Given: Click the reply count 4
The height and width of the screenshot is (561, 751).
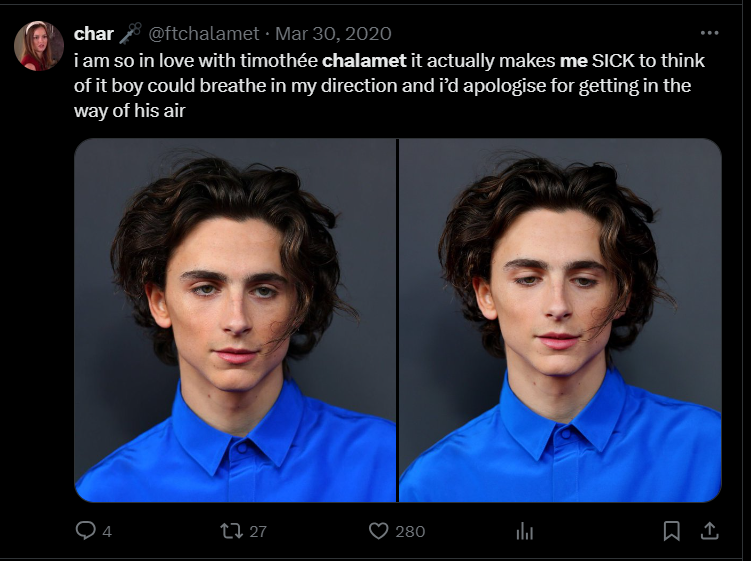Looking at the screenshot, I should (x=107, y=532).
